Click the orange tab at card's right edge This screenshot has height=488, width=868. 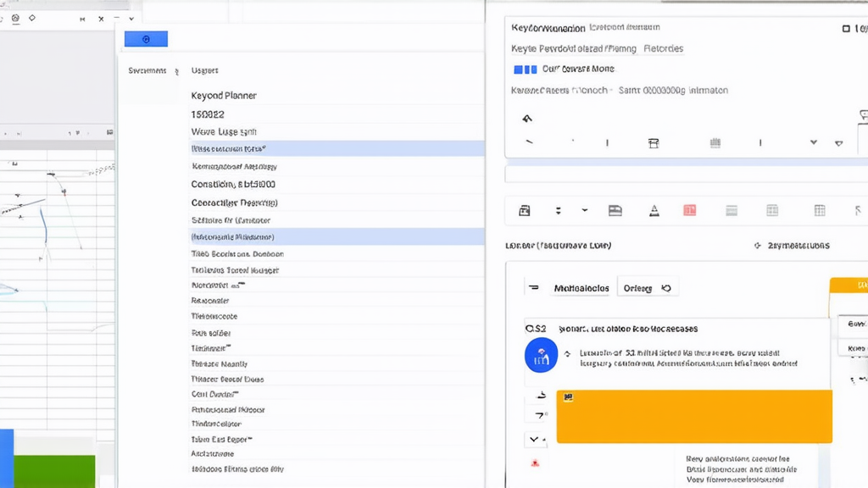849,285
